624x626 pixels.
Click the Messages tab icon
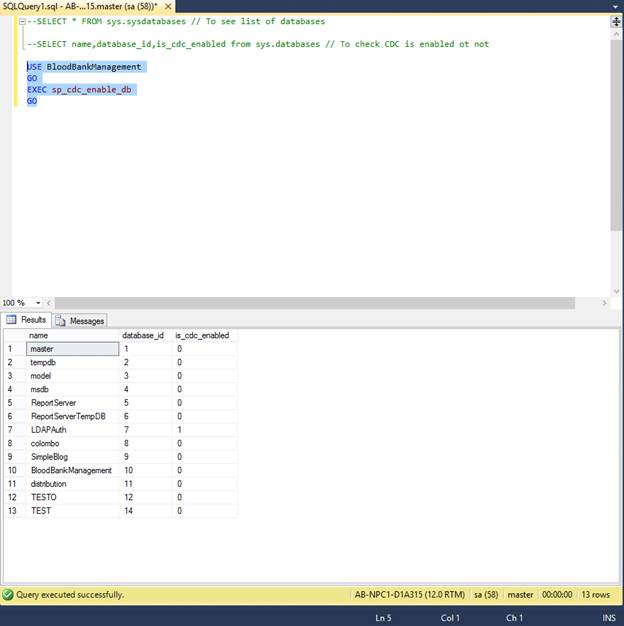pos(60,321)
